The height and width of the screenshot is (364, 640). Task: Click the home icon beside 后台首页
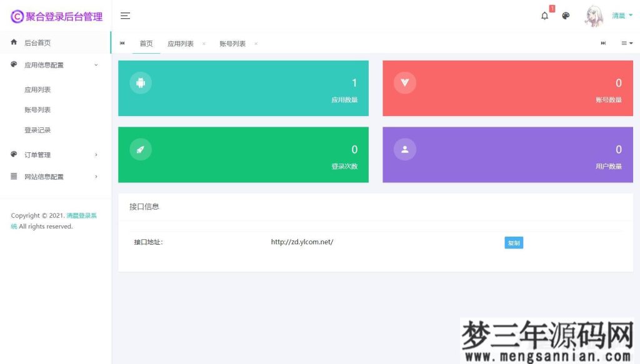pos(13,42)
